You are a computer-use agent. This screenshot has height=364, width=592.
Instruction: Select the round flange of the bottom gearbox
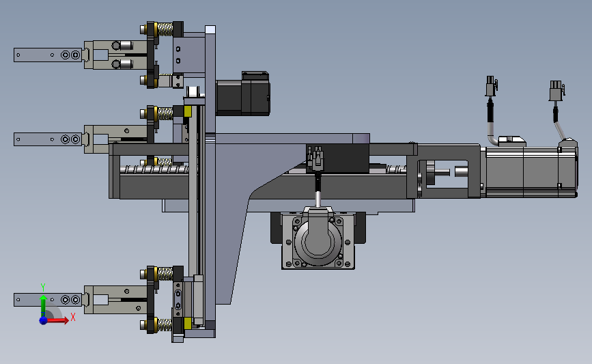pos(318,242)
